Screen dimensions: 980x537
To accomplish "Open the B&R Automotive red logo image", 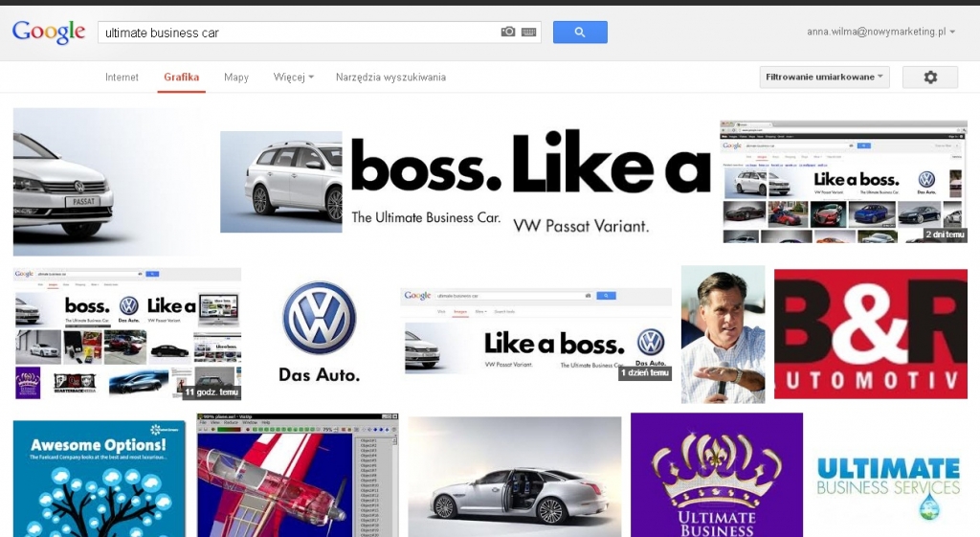I will coord(870,332).
